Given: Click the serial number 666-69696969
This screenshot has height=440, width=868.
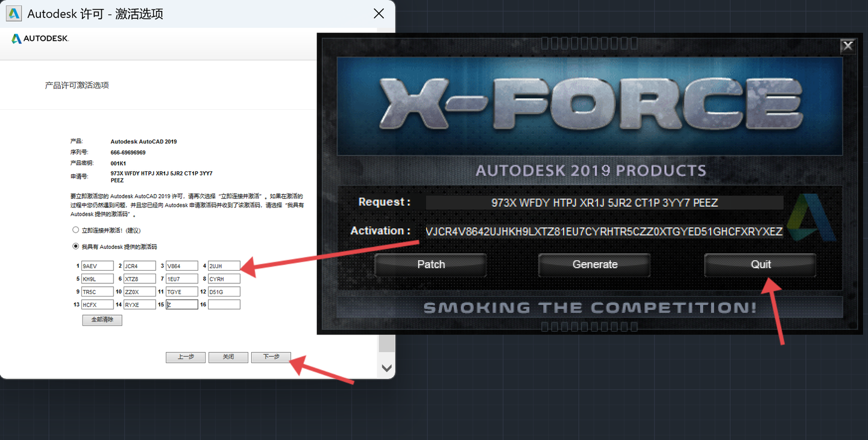Looking at the screenshot, I should tap(128, 152).
